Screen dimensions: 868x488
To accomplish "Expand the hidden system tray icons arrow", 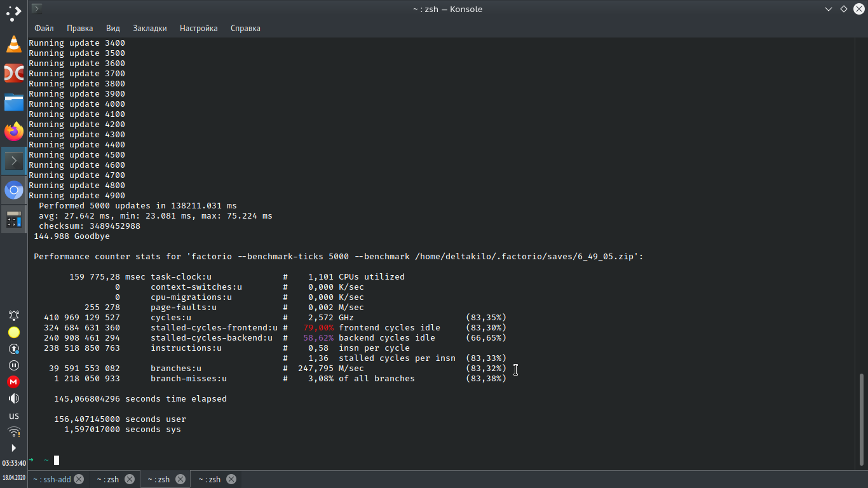I will (x=13, y=448).
